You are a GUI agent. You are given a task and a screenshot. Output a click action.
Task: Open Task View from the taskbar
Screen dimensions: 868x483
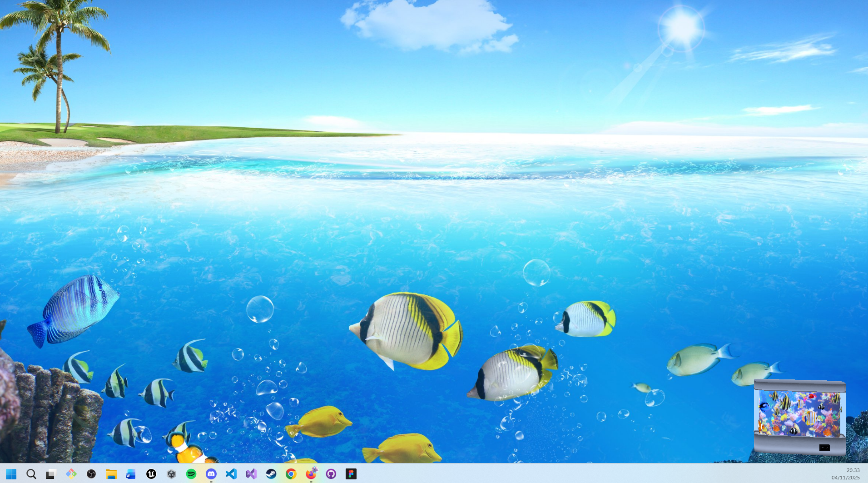(x=51, y=474)
